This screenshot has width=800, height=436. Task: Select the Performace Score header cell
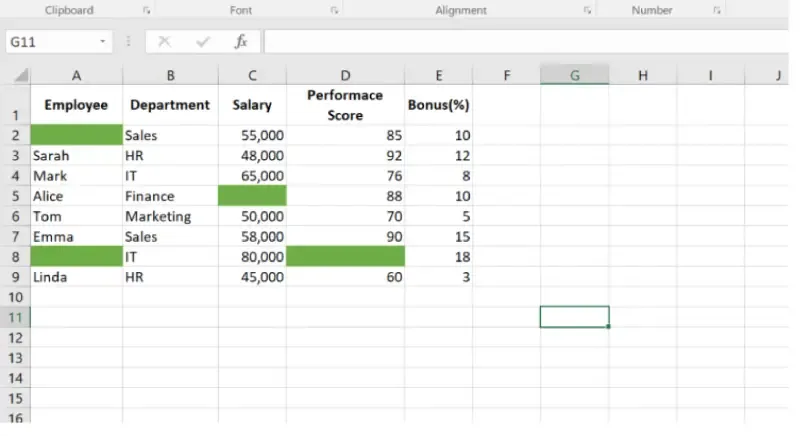(x=345, y=105)
